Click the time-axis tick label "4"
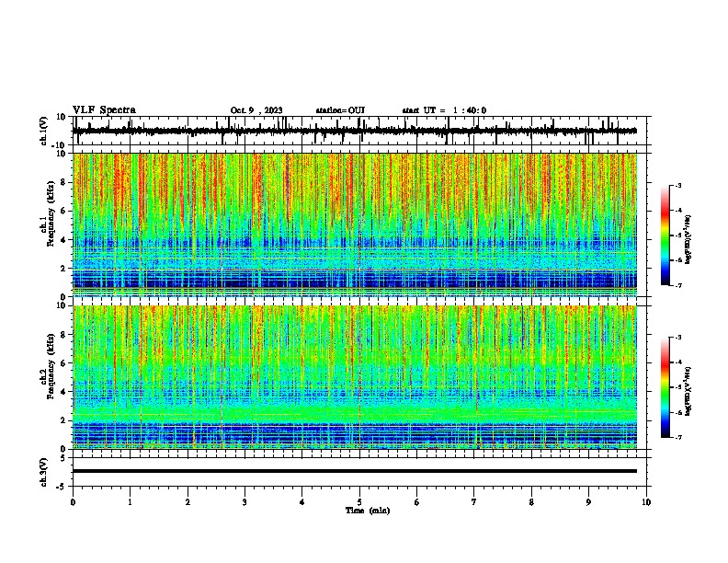 pos(302,502)
